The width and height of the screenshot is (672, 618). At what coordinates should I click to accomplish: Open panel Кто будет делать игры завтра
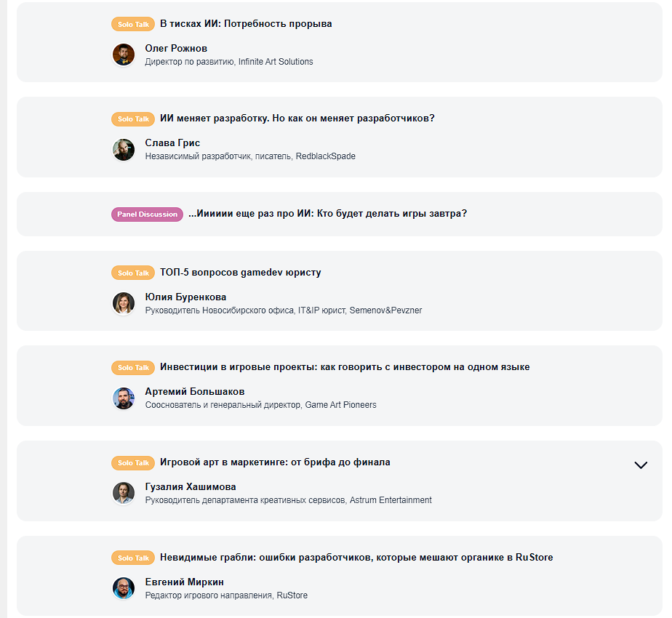pos(327,214)
